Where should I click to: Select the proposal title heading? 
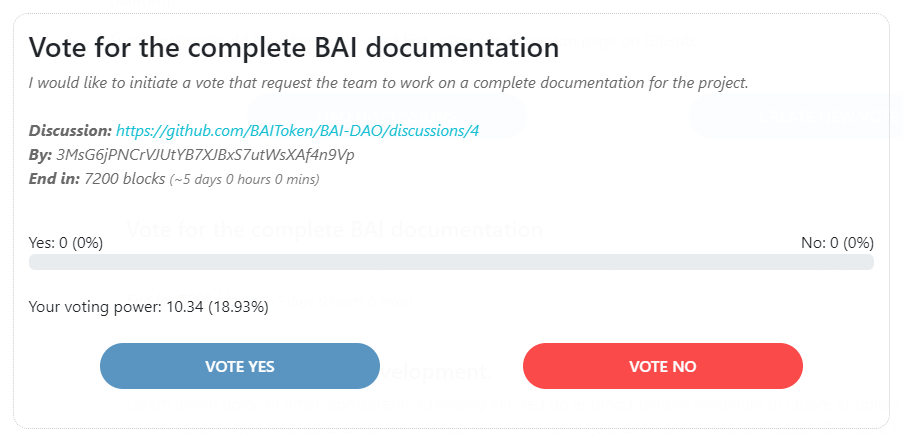pyautogui.click(x=293, y=48)
